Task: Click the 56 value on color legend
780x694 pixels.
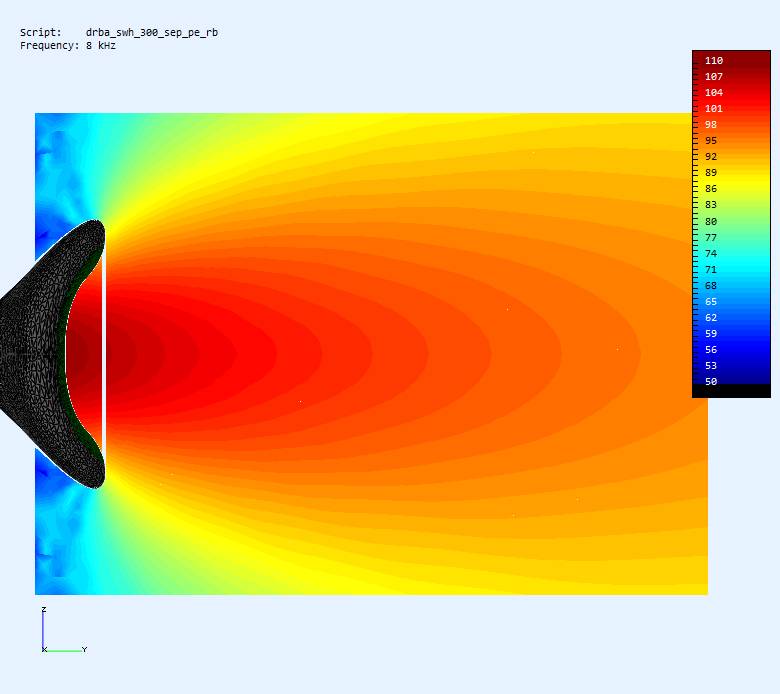Action: (x=711, y=349)
